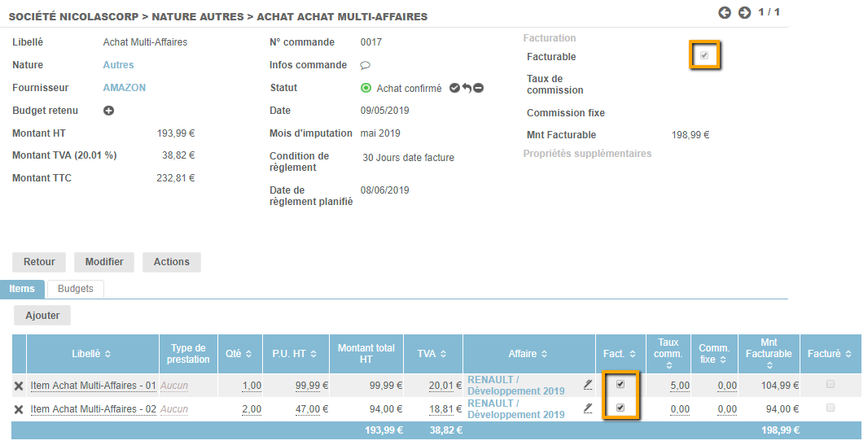Delete Item Achat Multi-Affaires - 01 row
This screenshot has height=445, width=868.
(19, 386)
